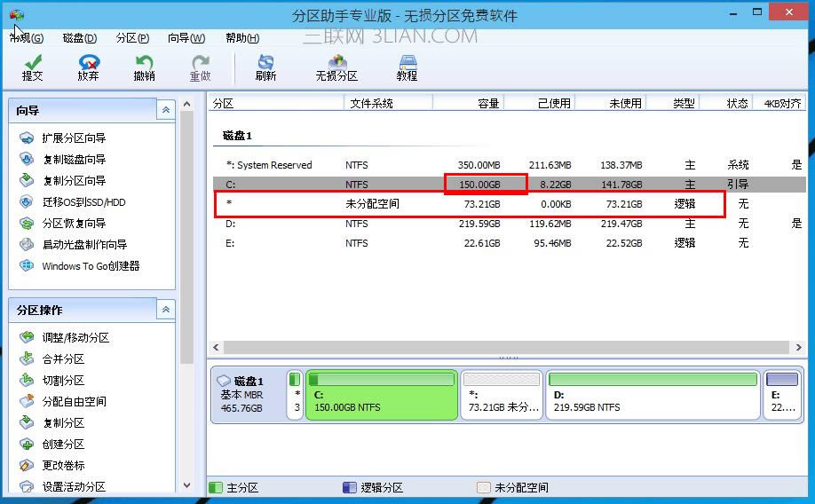This screenshot has width=815, height=504.
Task: Click horizontal scrollbar right arrow
Action: click(x=799, y=347)
